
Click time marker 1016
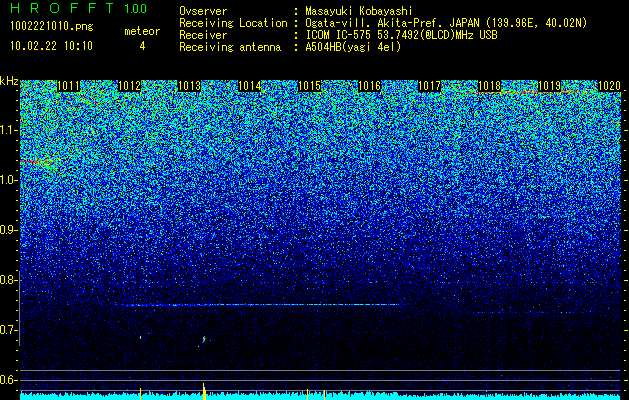[369, 86]
